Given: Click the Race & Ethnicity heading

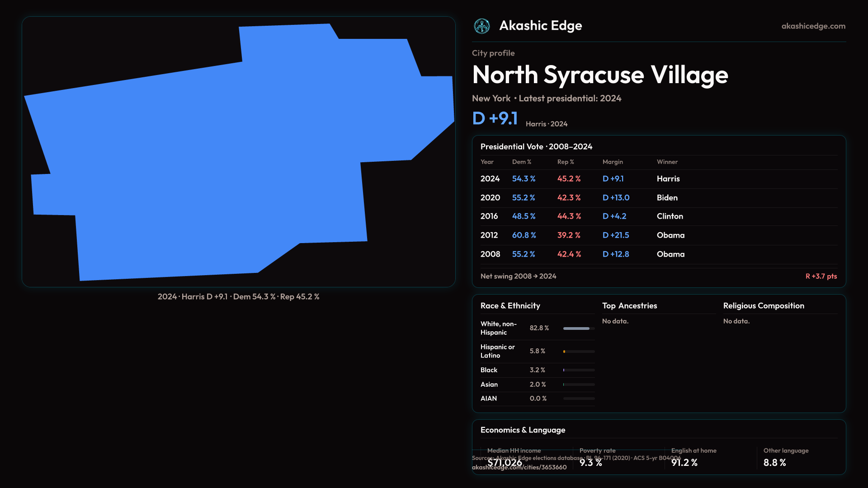Looking at the screenshot, I should click(510, 306).
